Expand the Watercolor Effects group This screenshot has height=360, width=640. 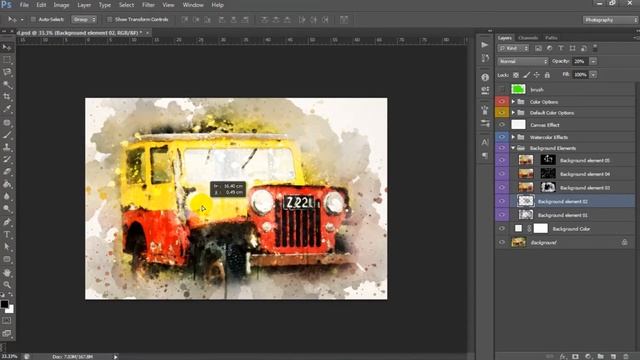click(513, 137)
